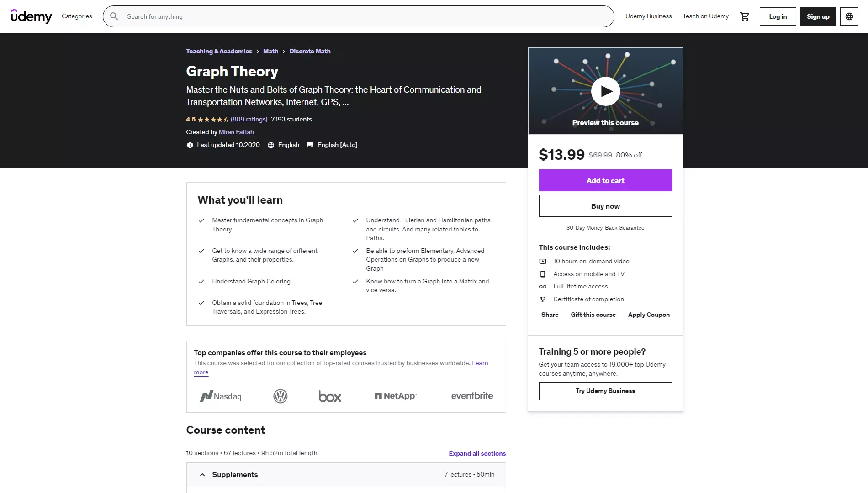Click checkmark beside Understand Graph Coloring
Viewport: 868px width, 493px height.
point(201,282)
